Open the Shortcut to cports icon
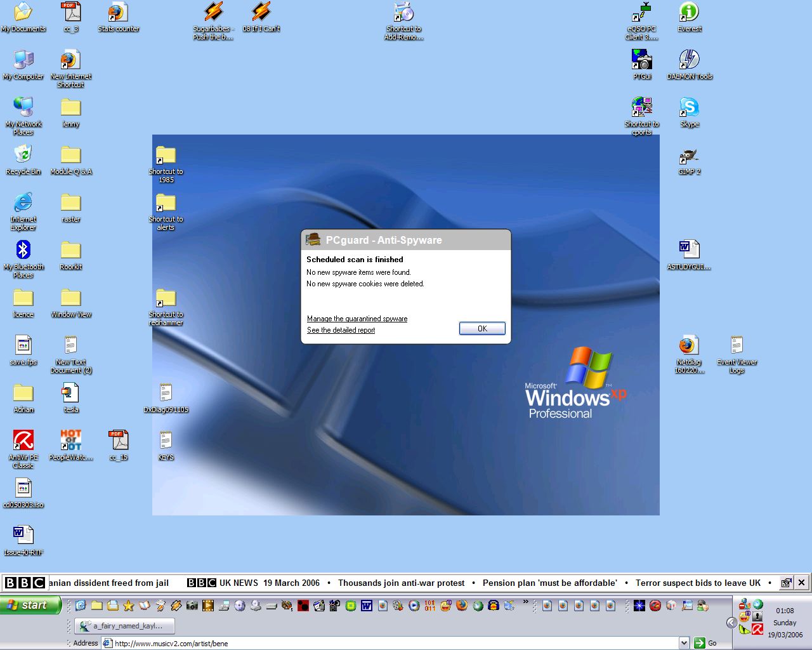The height and width of the screenshot is (650, 812). (x=641, y=117)
